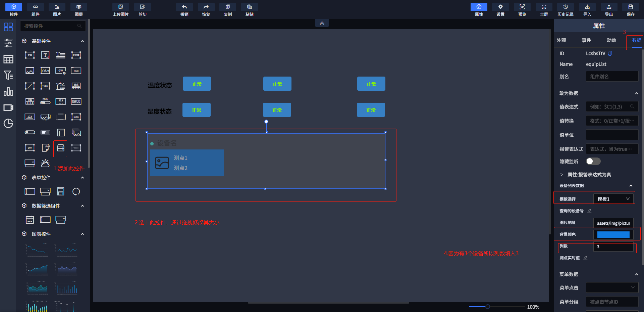
Task: Click the collapse-up arrow above the canvas
Action: (x=322, y=23)
